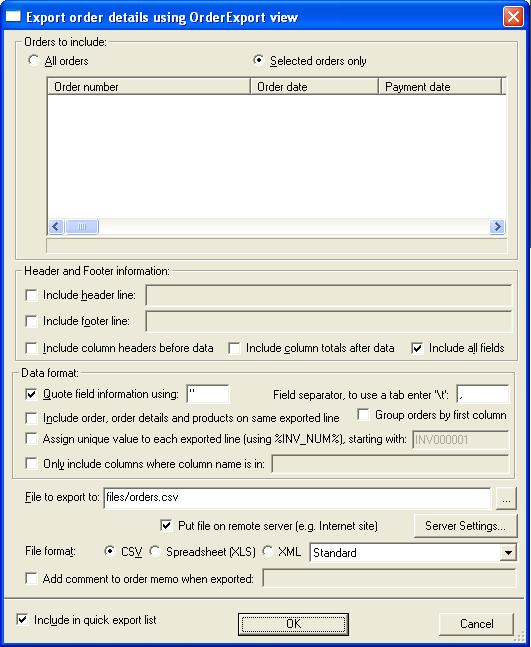Click the horizontal scrollbar thumb in orders list
The height and width of the screenshot is (647, 531).
point(82,227)
